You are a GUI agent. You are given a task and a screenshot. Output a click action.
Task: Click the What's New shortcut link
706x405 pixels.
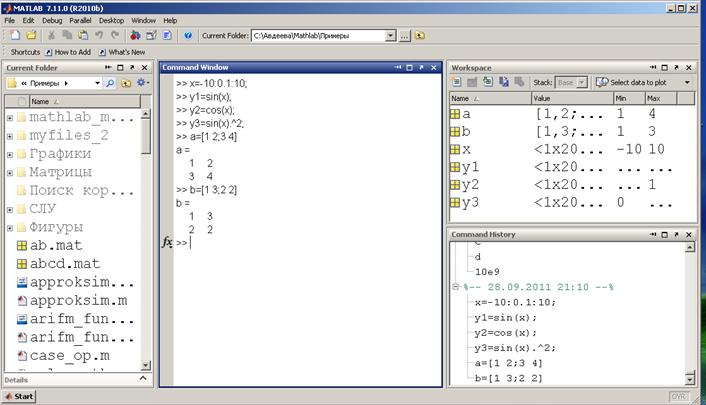pyautogui.click(x=127, y=52)
